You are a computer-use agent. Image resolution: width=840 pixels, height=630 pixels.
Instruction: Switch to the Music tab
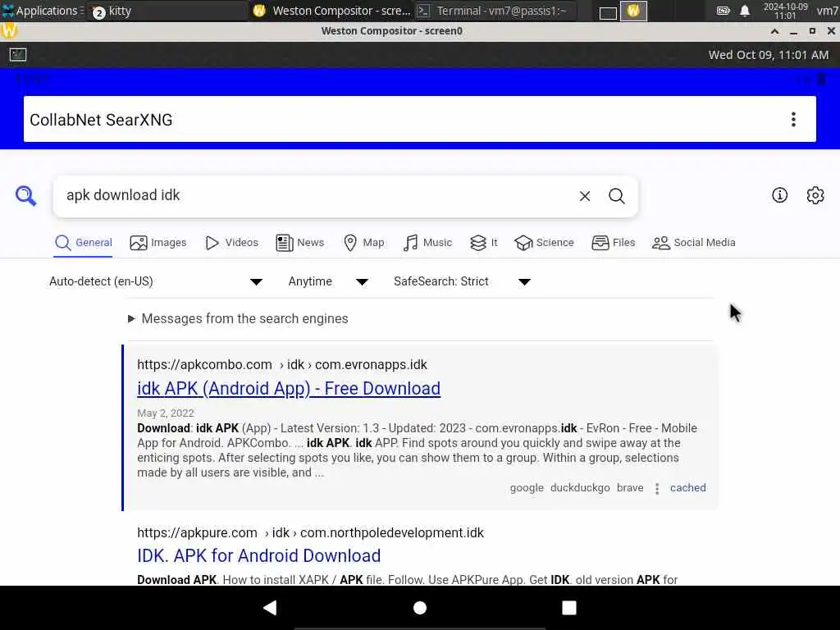pos(427,243)
